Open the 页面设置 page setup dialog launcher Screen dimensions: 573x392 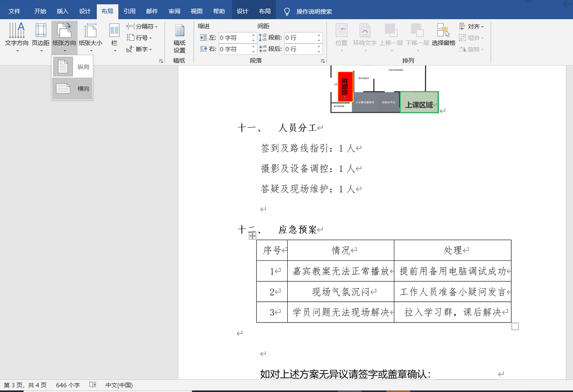pyautogui.click(x=161, y=61)
